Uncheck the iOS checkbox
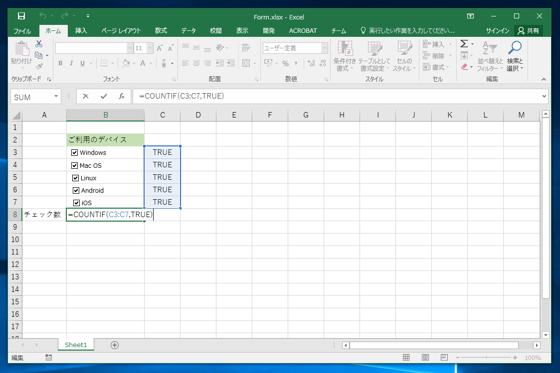 coord(76,203)
